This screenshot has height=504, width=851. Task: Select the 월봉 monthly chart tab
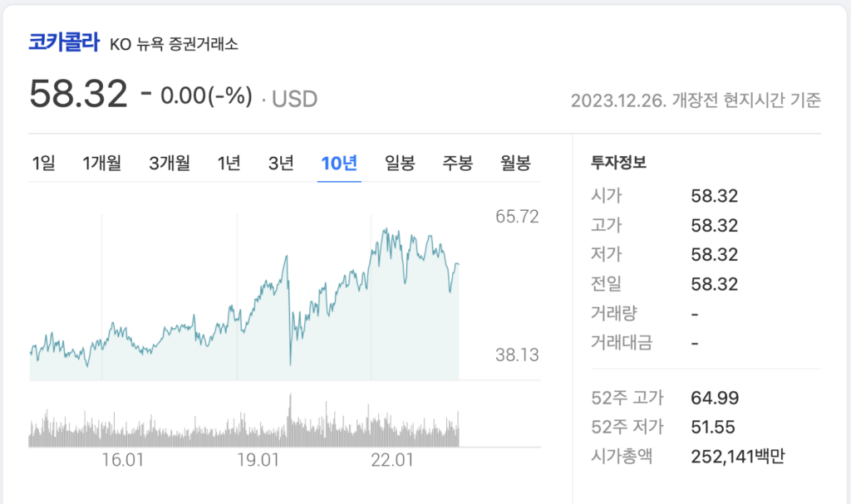point(514,164)
